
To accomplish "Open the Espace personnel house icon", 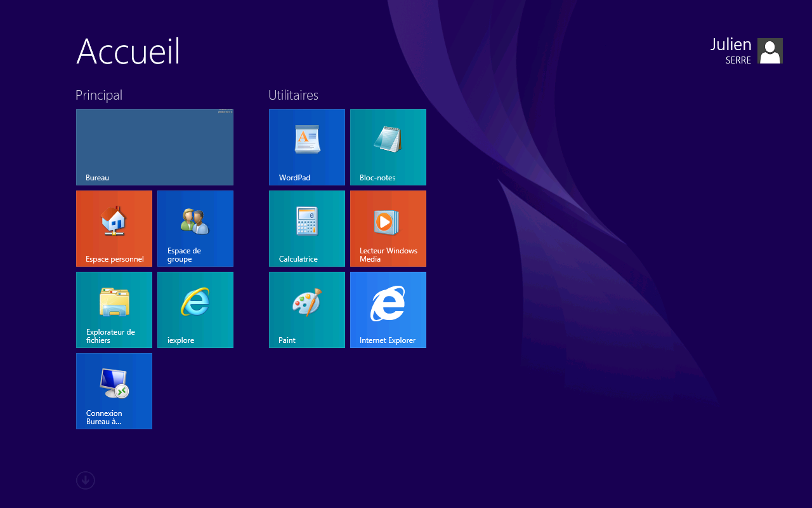I will tap(114, 221).
